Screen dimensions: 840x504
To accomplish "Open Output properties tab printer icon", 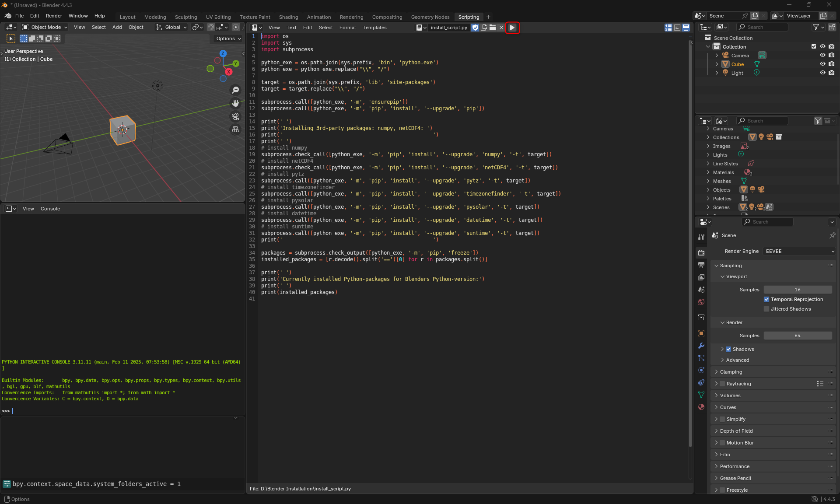I will click(701, 265).
